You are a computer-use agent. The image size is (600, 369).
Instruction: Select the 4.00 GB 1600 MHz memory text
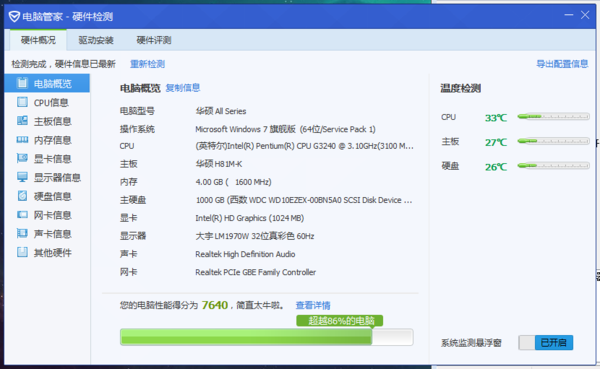coord(233,182)
